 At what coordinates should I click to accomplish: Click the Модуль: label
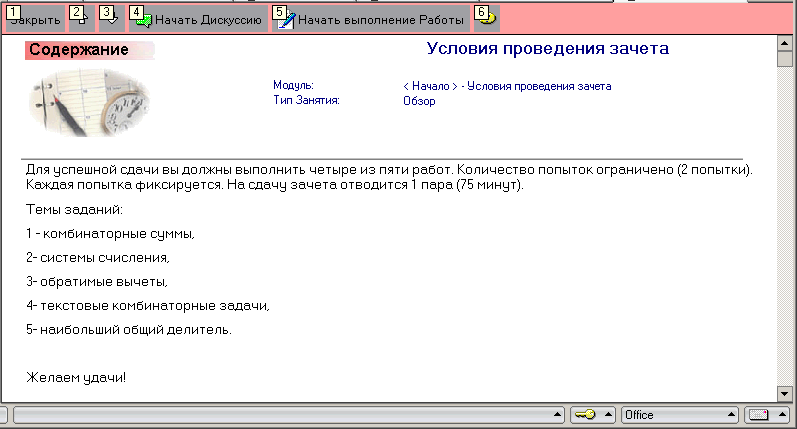[x=293, y=85]
